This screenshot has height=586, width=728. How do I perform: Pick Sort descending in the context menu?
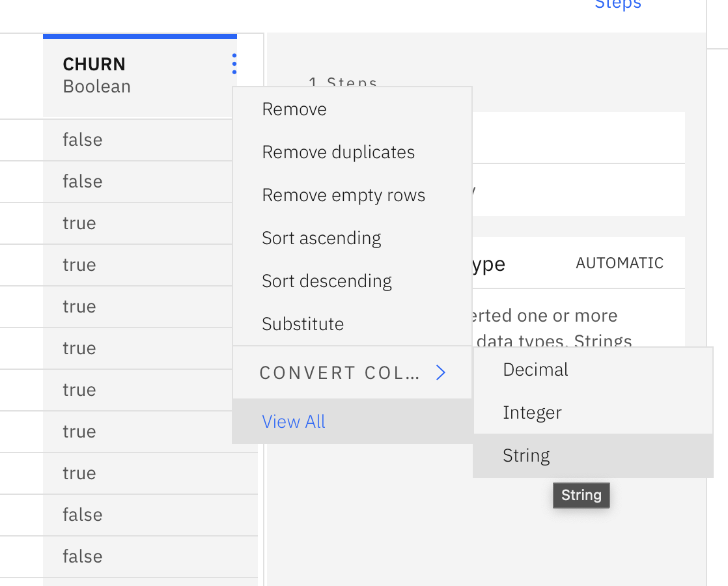326,281
